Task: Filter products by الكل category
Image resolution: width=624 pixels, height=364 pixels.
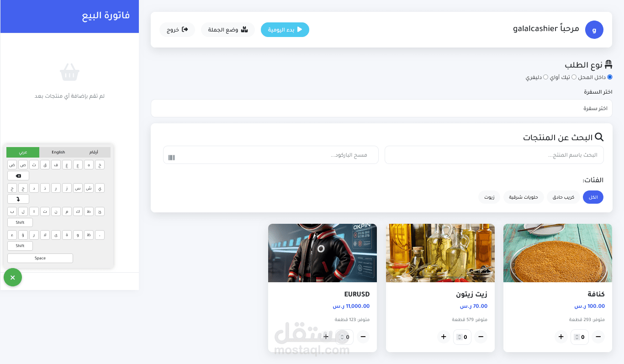Action: click(593, 197)
